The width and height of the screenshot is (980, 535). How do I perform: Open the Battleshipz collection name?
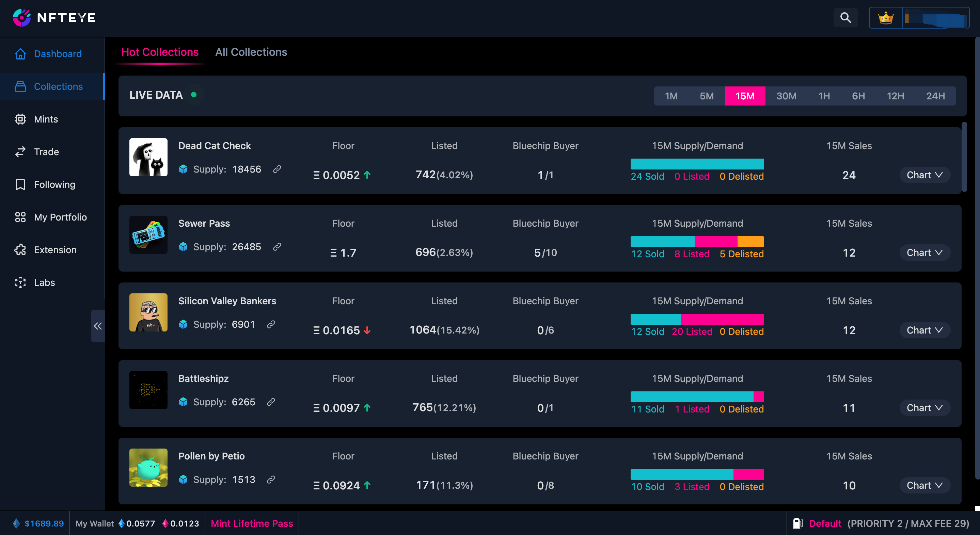(x=203, y=378)
